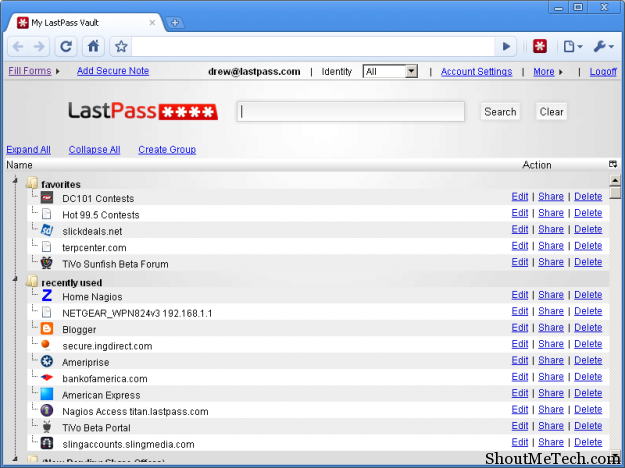Delete the slickdeals.net entry
This screenshot has width=625, height=468.
click(588, 229)
